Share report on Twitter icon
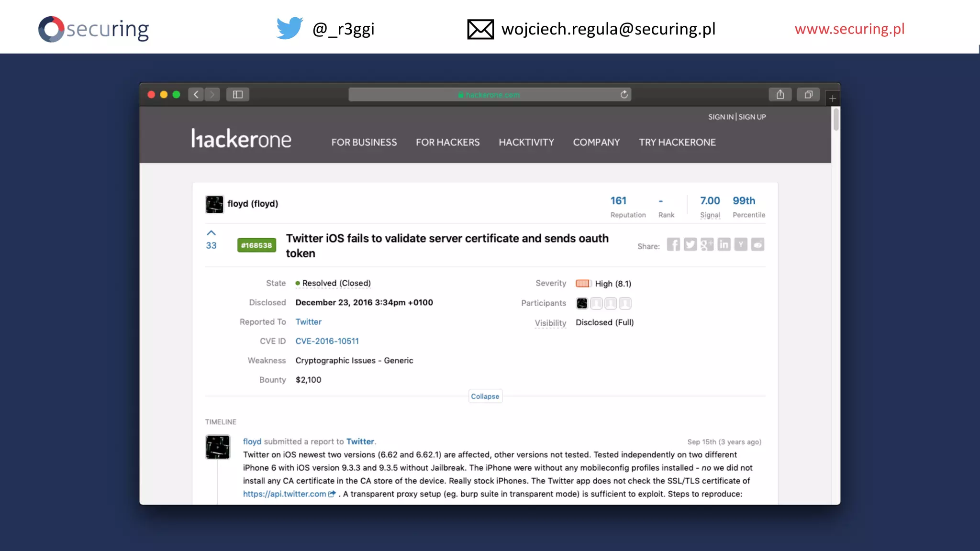This screenshot has height=551, width=980. tap(690, 244)
